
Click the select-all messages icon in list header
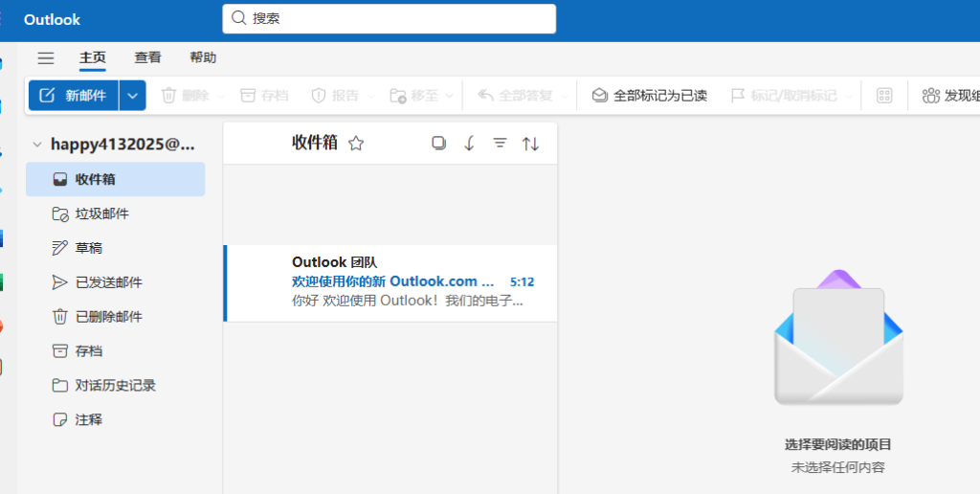point(438,144)
